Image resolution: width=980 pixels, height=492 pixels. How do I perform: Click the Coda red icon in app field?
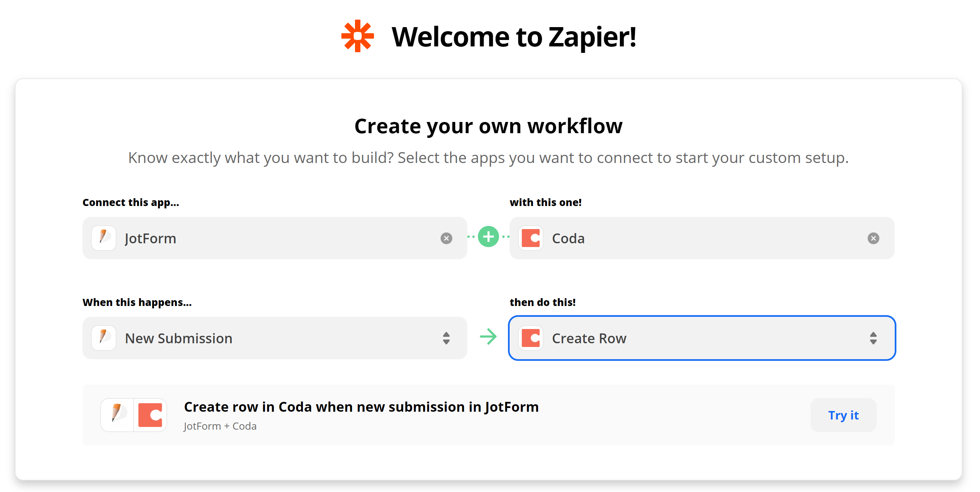530,238
